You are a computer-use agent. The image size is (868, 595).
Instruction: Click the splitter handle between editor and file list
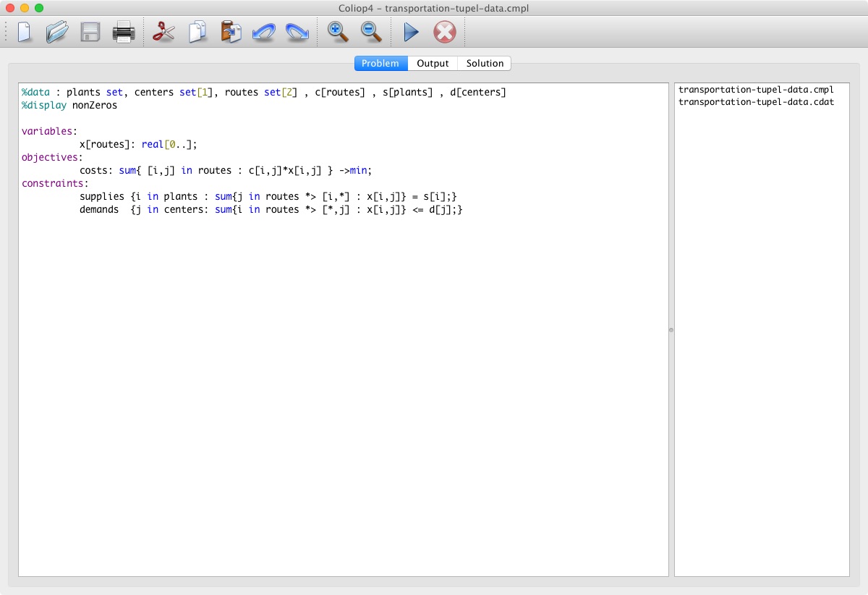pyautogui.click(x=671, y=330)
